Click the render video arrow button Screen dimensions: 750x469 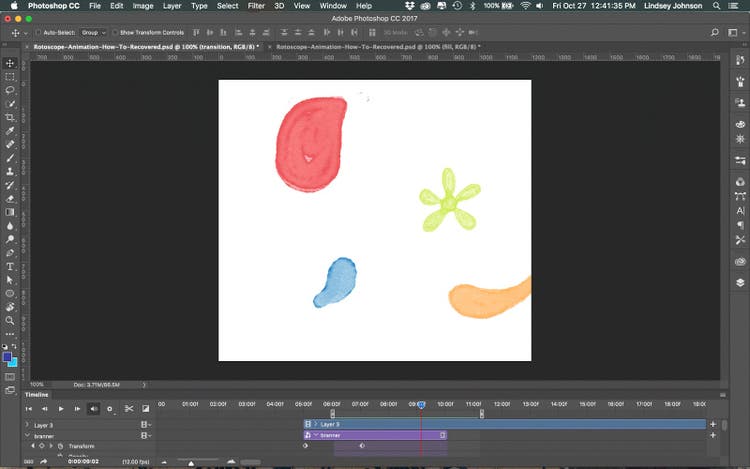point(44,462)
